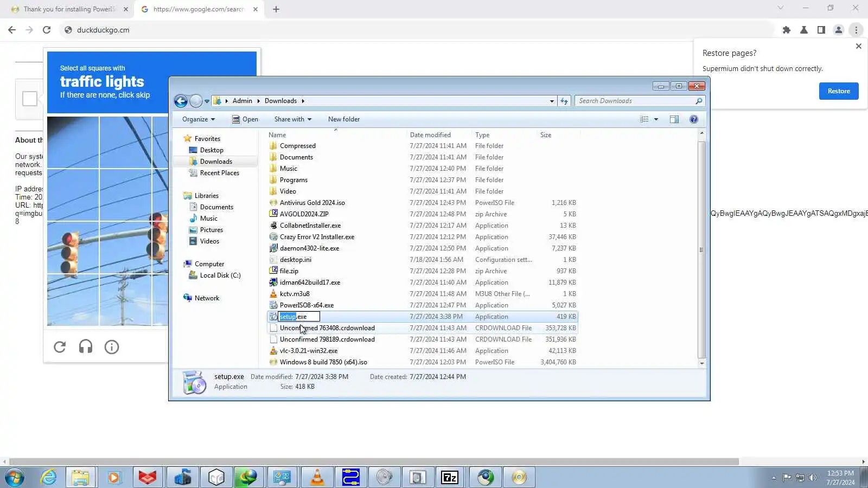Open the browser profile avatar

pos(839,30)
